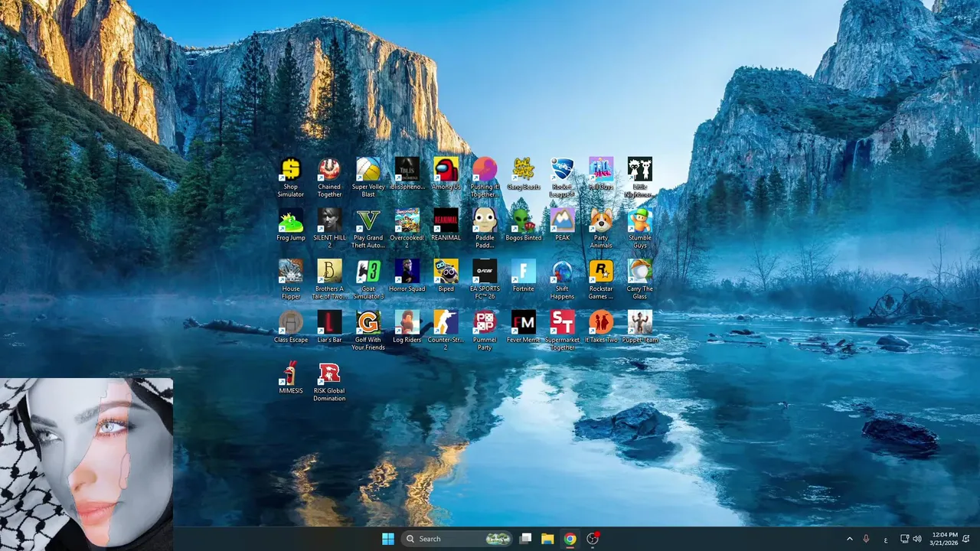Click the Brothers A Tale of Two shortcut

tap(329, 279)
